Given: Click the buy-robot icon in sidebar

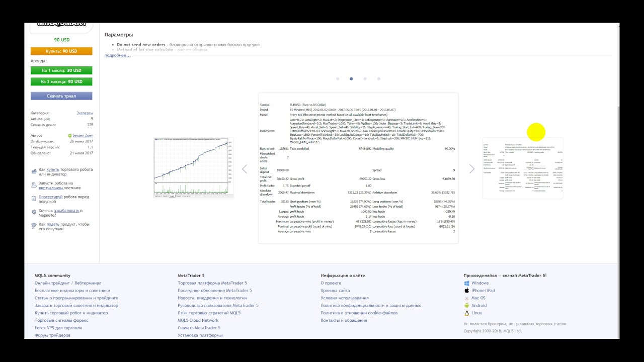Looking at the screenshot, I should 34,171.
